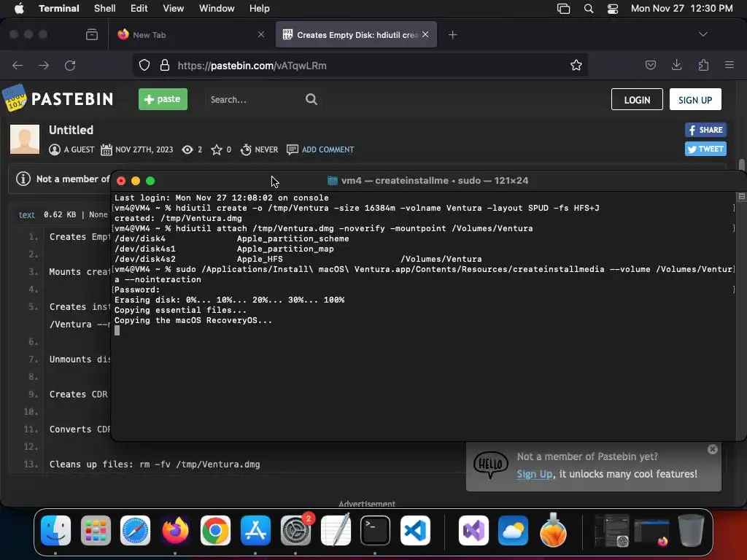Select the Creates Empty Disk tab
The image size is (747, 560).
coord(356,35)
